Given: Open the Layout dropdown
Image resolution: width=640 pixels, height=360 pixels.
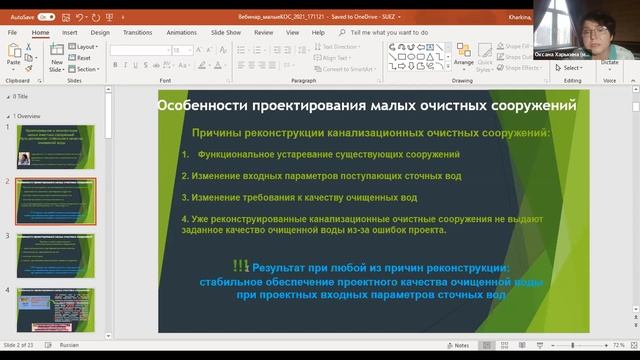Looking at the screenshot, I should pyautogui.click(x=83, y=47).
